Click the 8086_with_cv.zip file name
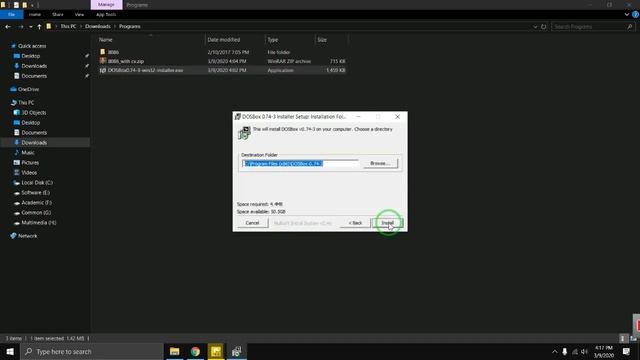This screenshot has height=360, width=640. (126, 61)
